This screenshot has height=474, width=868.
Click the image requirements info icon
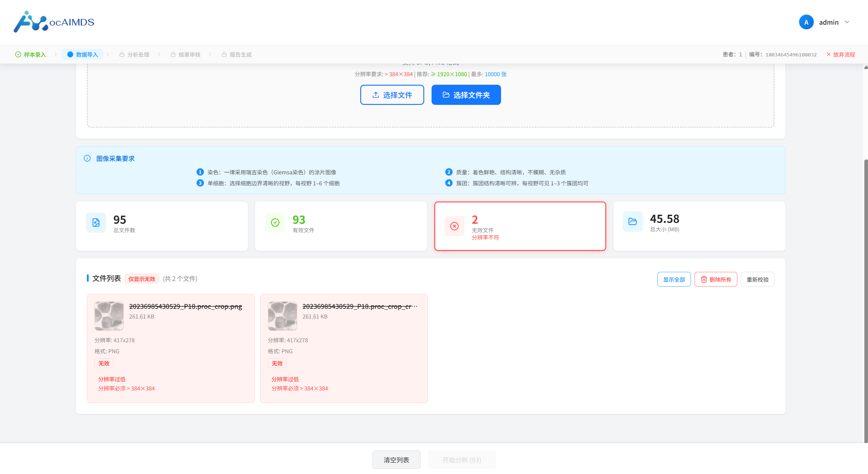[x=87, y=159]
